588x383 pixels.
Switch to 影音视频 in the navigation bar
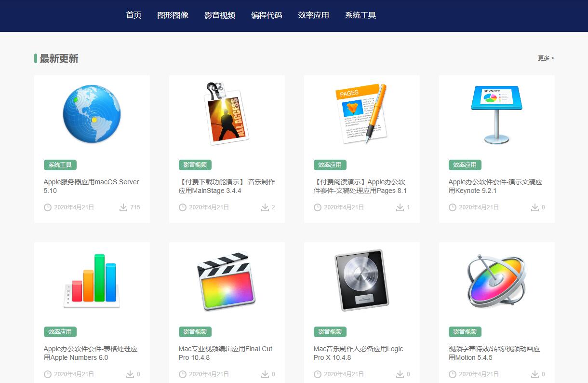coord(219,15)
